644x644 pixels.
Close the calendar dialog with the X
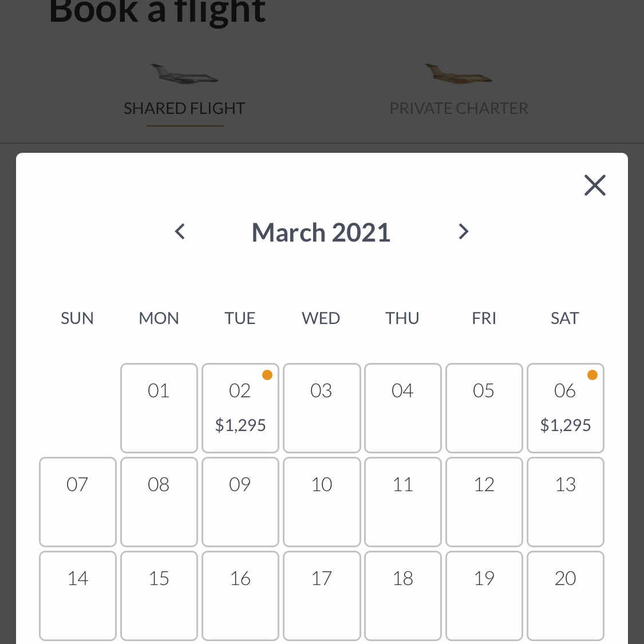click(595, 185)
